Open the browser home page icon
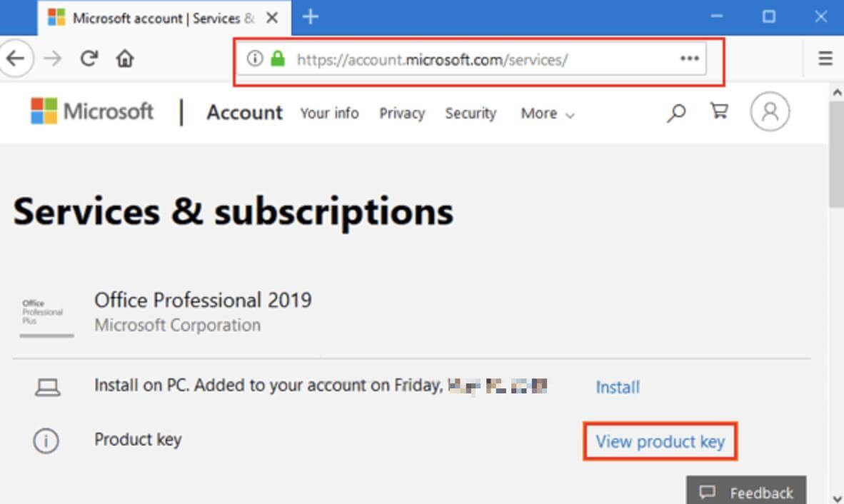This screenshot has width=844, height=504. 125,58
